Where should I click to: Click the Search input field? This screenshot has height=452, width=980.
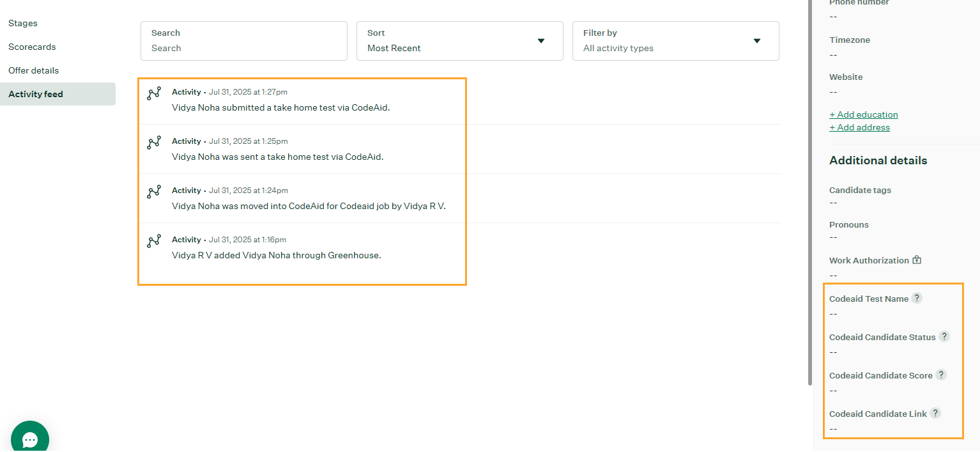click(244, 41)
